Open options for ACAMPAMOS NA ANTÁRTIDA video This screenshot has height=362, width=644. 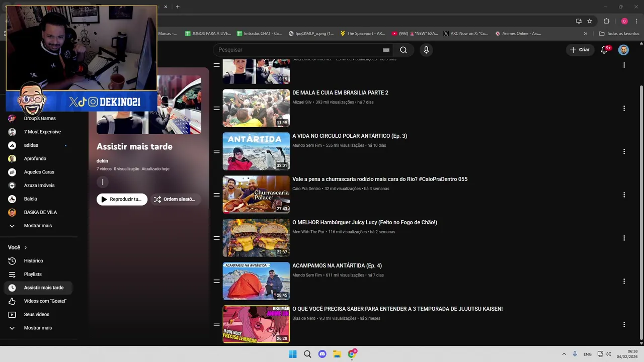(x=624, y=281)
